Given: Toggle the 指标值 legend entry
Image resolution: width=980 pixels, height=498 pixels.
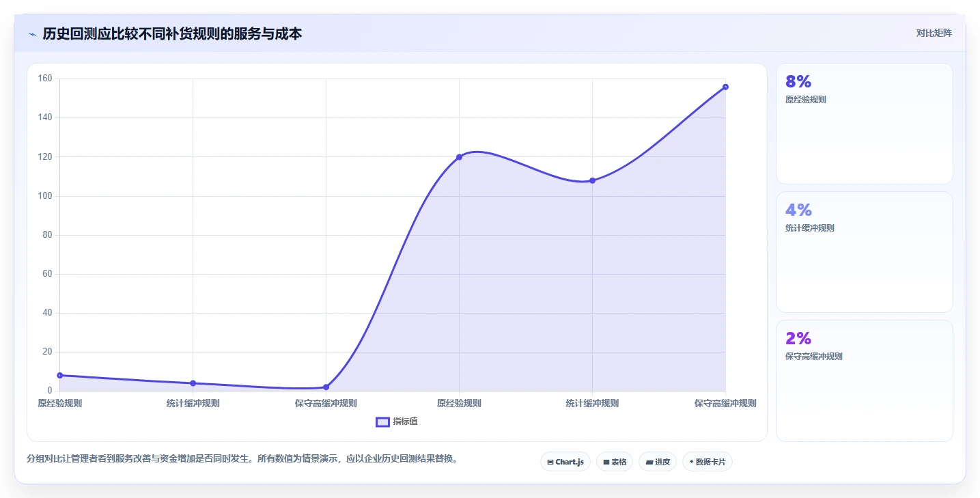Looking at the screenshot, I should pyautogui.click(x=397, y=421).
